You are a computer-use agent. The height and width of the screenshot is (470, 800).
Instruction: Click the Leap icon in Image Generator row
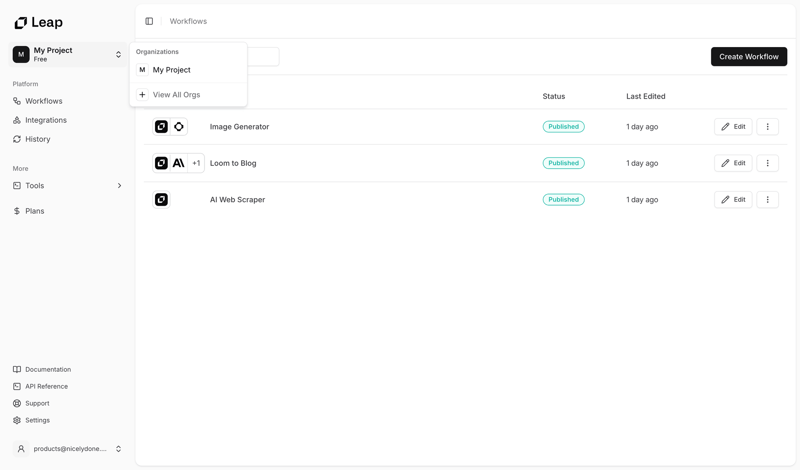point(161,127)
